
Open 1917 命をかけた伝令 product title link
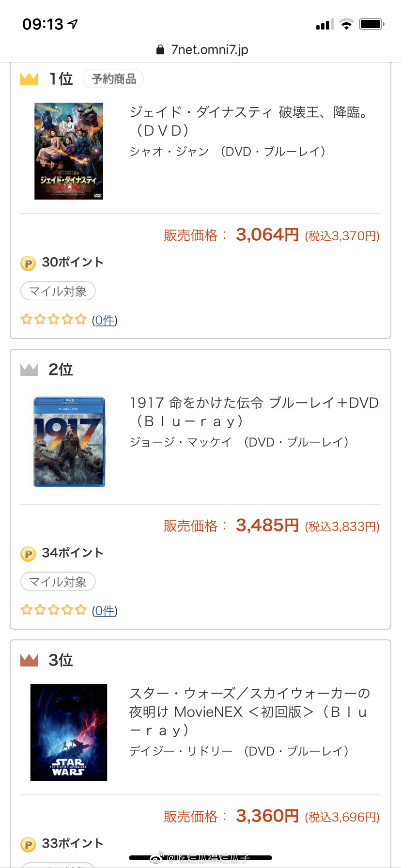tap(254, 412)
